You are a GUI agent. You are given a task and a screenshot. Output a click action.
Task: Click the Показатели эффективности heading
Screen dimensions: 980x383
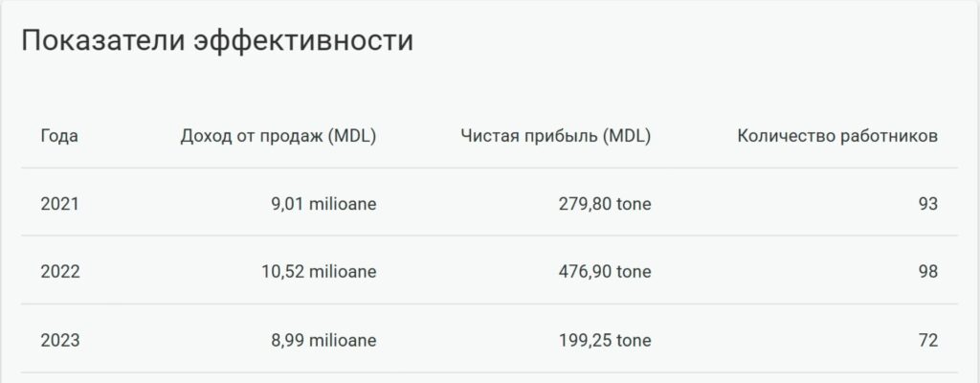(217, 42)
